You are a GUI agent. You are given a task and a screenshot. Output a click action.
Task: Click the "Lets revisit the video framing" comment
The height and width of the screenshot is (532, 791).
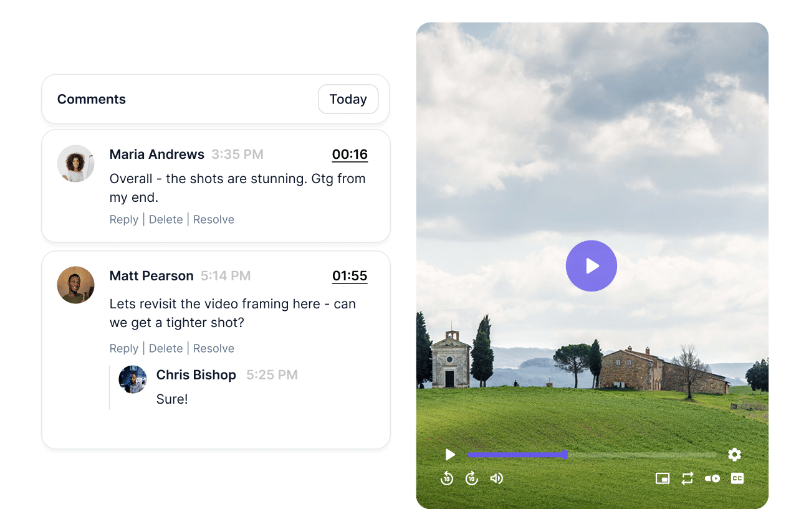coord(233,313)
